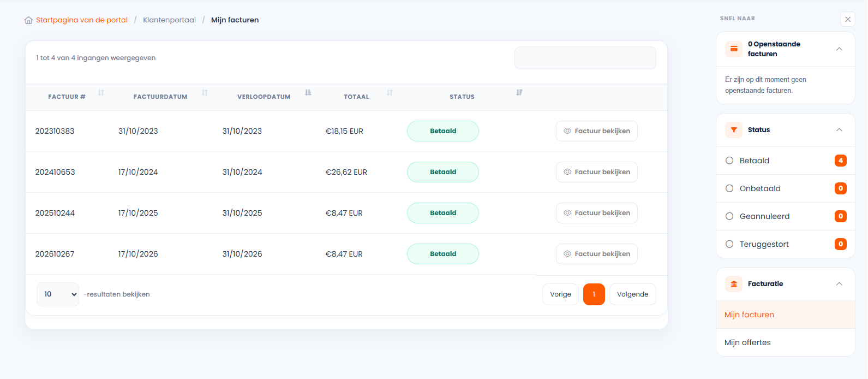Click invoice number 202510244
Image resolution: width=868 pixels, height=379 pixels.
pos(55,213)
